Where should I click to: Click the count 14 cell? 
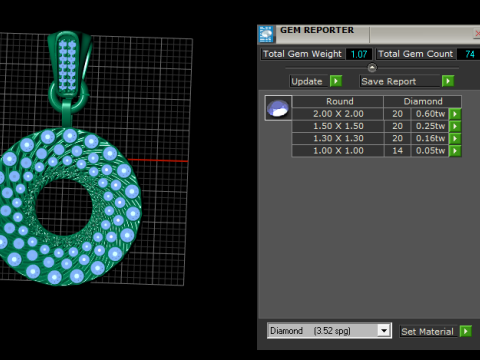point(397,151)
